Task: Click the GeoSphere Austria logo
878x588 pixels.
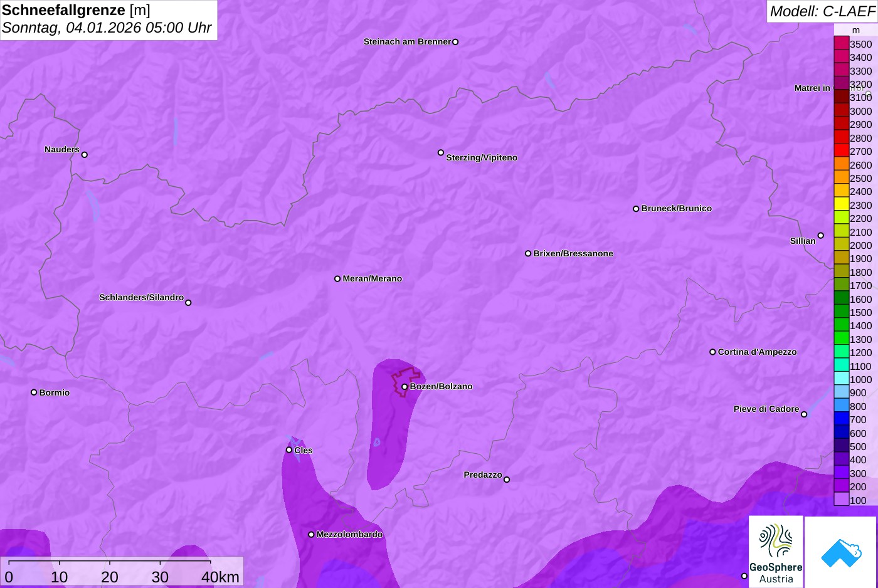Action: pos(776,552)
